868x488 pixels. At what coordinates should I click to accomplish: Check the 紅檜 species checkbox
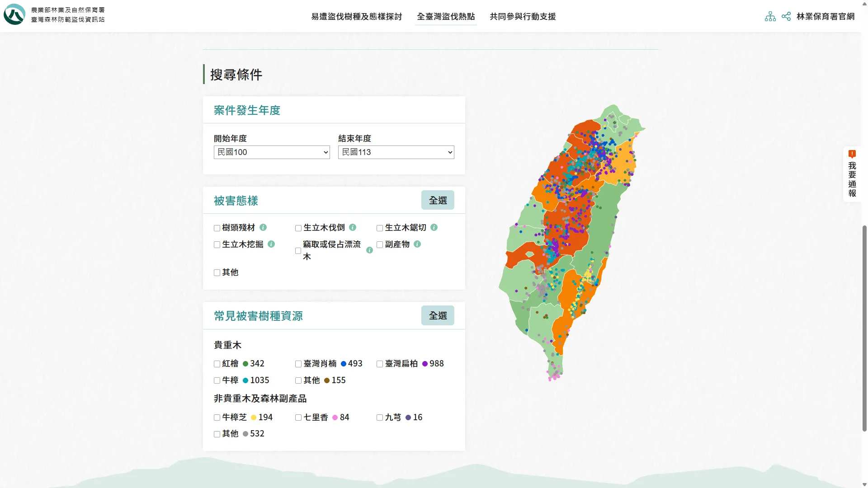click(217, 364)
